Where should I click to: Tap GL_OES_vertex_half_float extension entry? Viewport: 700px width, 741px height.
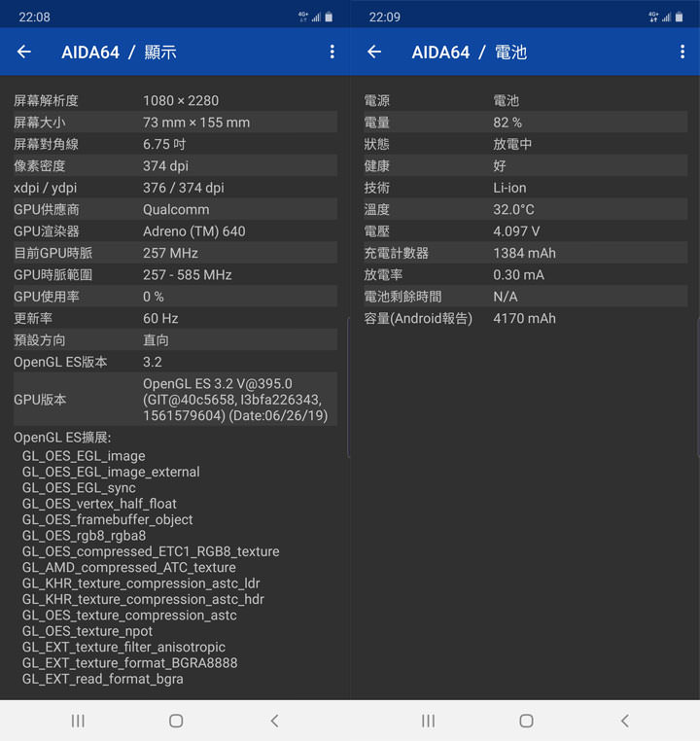[x=99, y=504]
